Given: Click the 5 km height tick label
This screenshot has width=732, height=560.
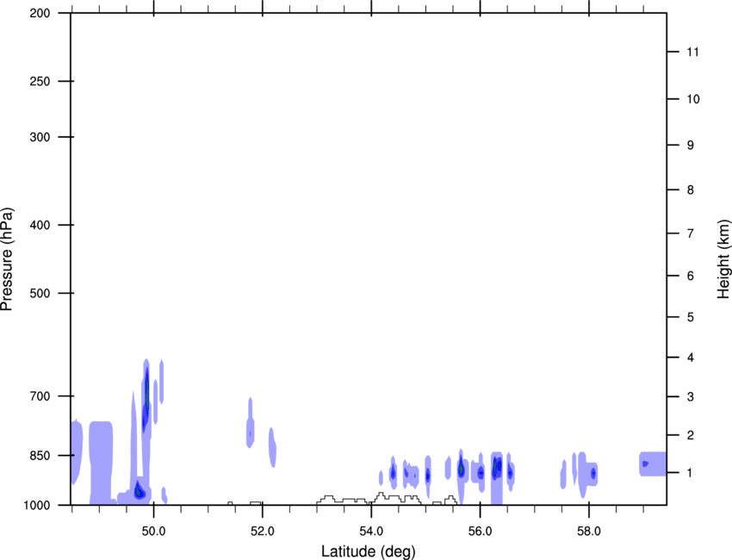Looking at the screenshot, I should click(x=690, y=318).
